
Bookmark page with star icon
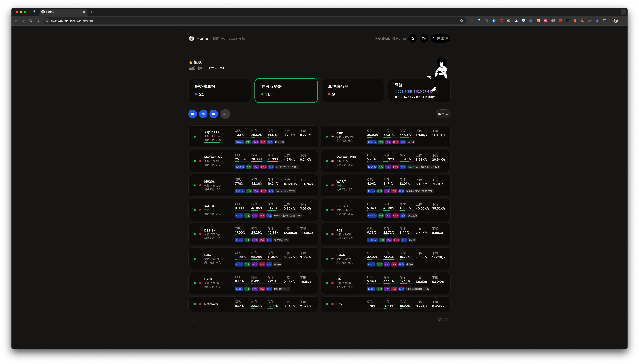(462, 21)
